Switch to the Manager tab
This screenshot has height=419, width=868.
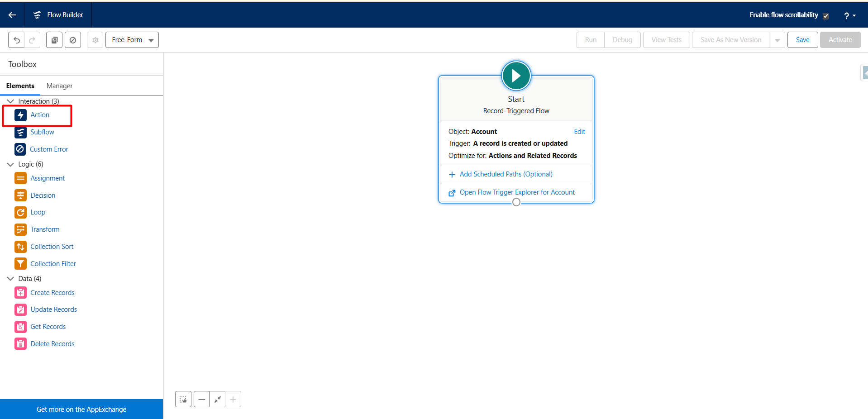pos(59,86)
